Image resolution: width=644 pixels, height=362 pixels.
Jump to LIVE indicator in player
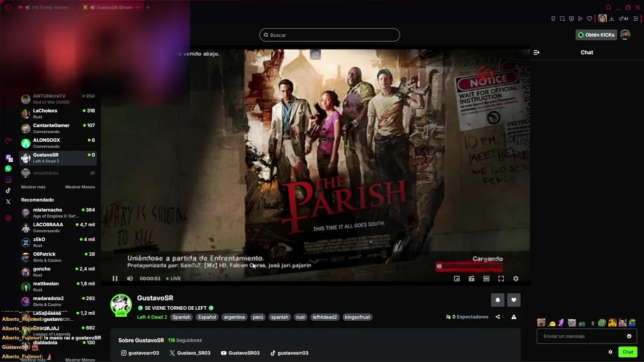(174, 279)
